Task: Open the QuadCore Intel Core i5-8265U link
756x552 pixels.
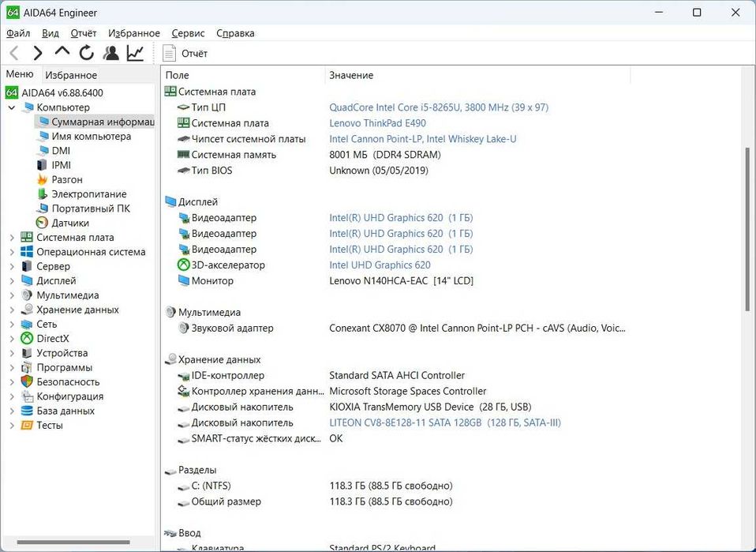Action: (439, 107)
